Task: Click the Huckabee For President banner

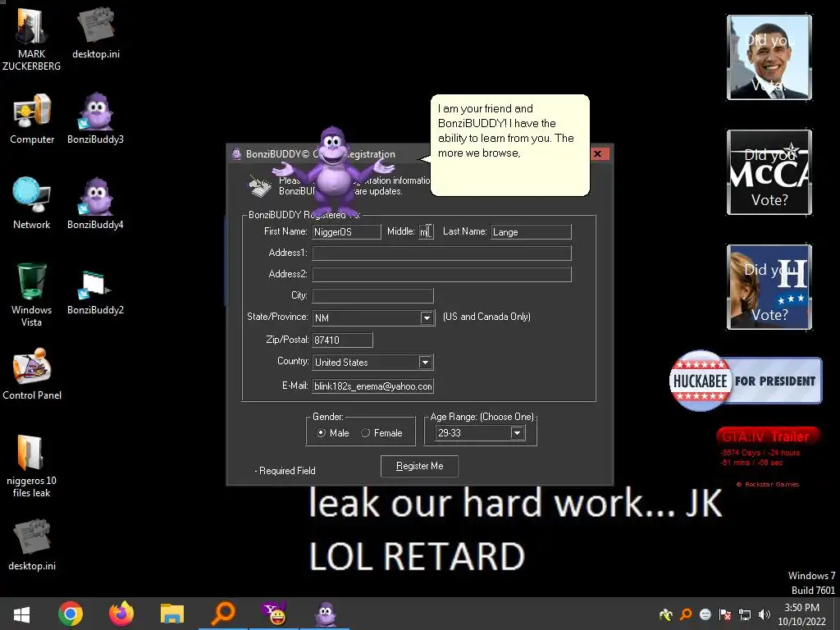Action: tap(745, 381)
